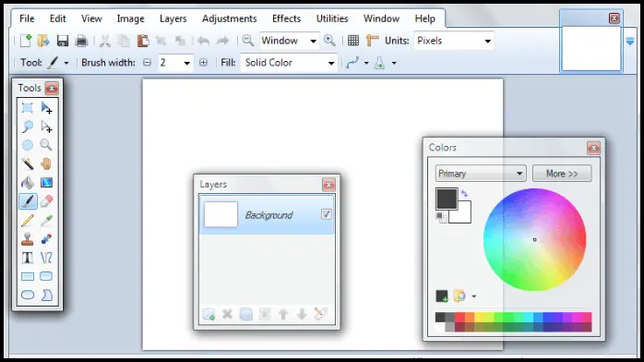Click the Copy toolbar icon

pos(124,41)
